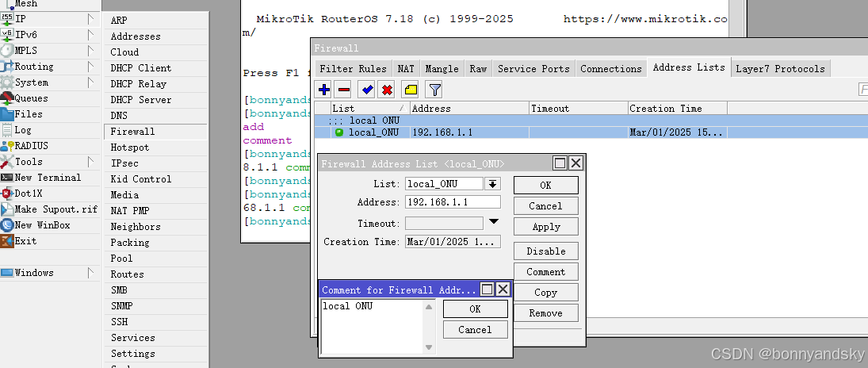Screen dimensions: 868x368
Task: Sort by the Creation Time column header
Action: pyautogui.click(x=678, y=108)
